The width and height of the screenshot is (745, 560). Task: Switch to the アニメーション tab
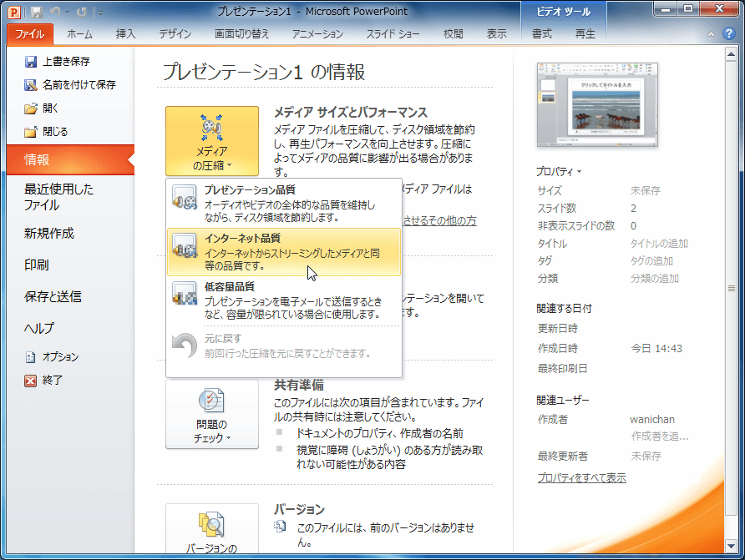coord(317,34)
